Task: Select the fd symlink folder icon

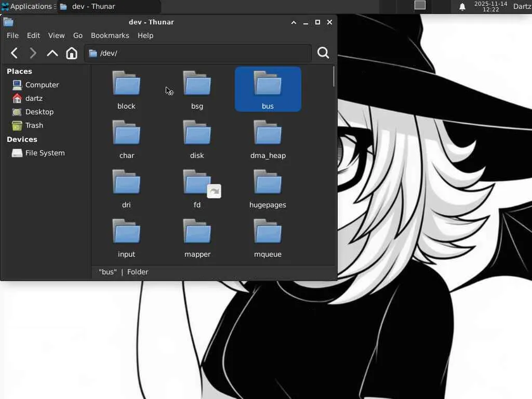Action: [197, 182]
